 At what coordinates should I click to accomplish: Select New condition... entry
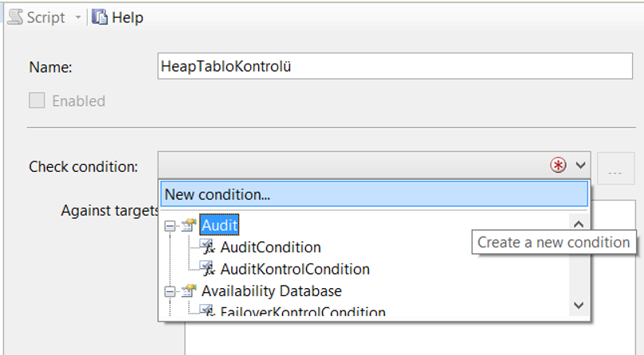click(x=374, y=194)
